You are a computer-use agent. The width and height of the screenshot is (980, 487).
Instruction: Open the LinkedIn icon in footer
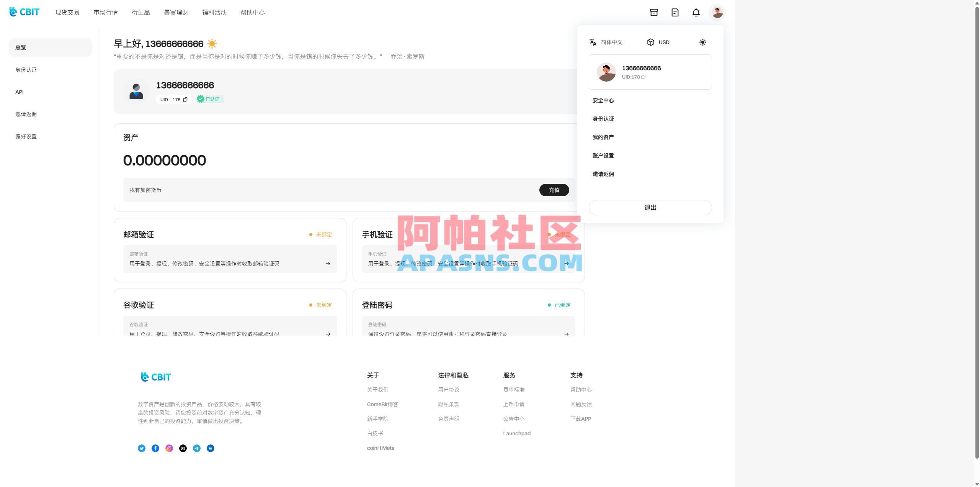pyautogui.click(x=211, y=448)
